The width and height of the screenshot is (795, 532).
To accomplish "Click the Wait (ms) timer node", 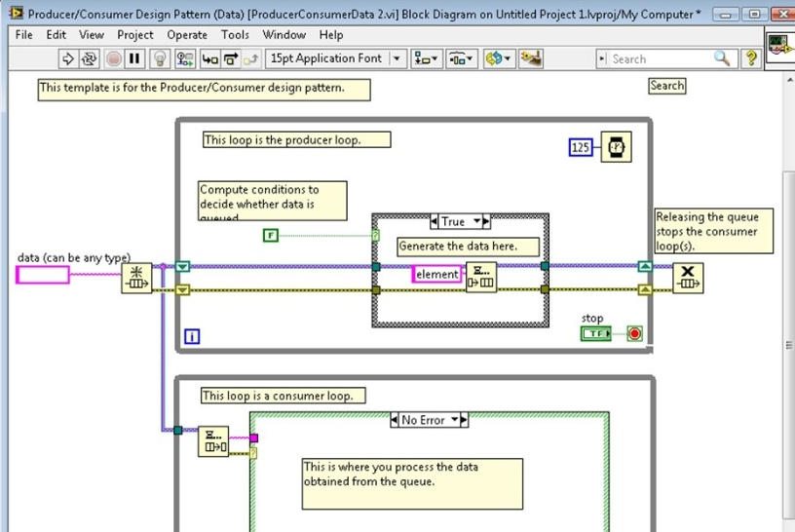I will 617,147.
